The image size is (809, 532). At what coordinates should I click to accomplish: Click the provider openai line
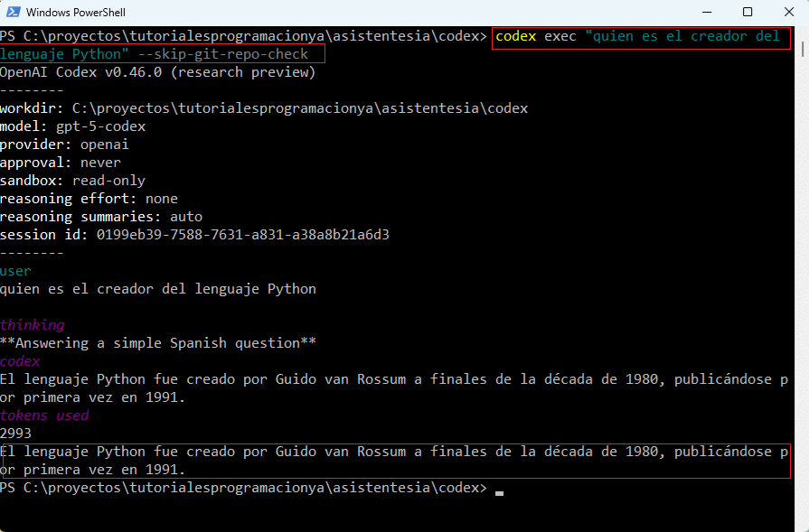tap(64, 145)
